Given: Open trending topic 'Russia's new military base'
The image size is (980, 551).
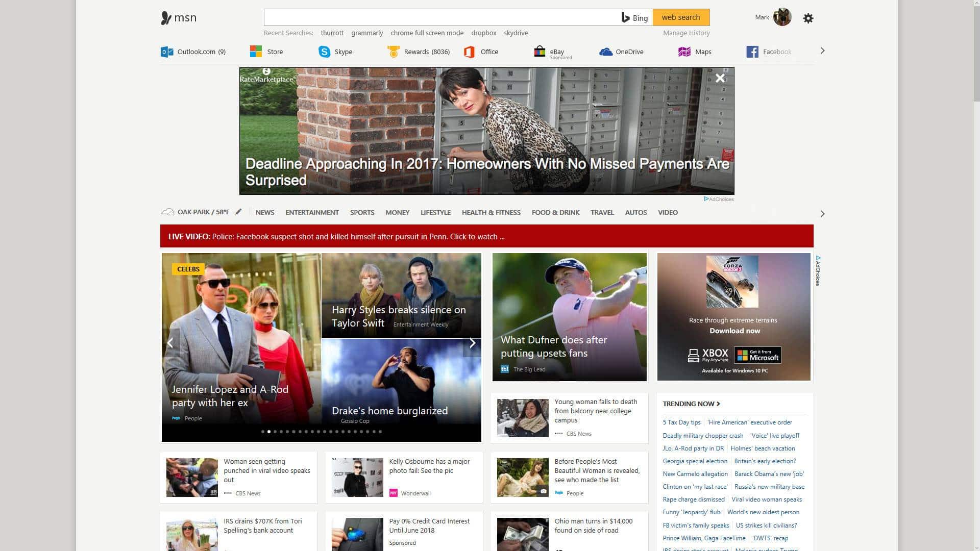Looking at the screenshot, I should point(769,487).
